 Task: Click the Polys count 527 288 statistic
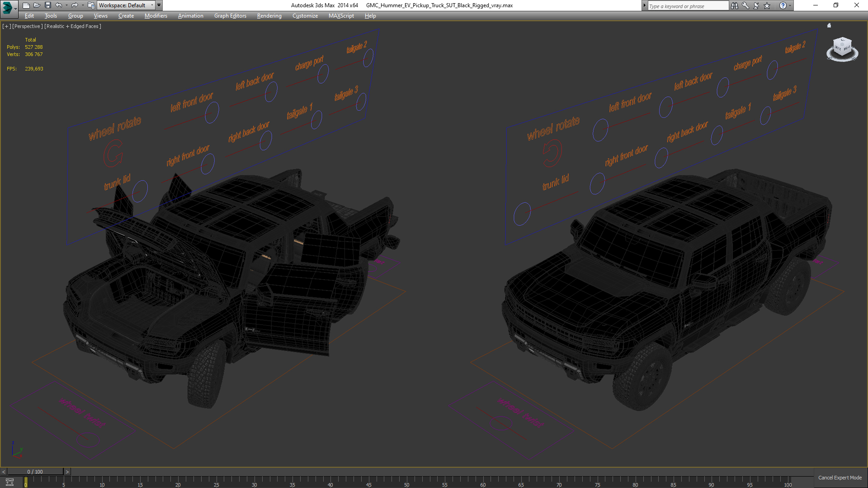click(x=34, y=47)
